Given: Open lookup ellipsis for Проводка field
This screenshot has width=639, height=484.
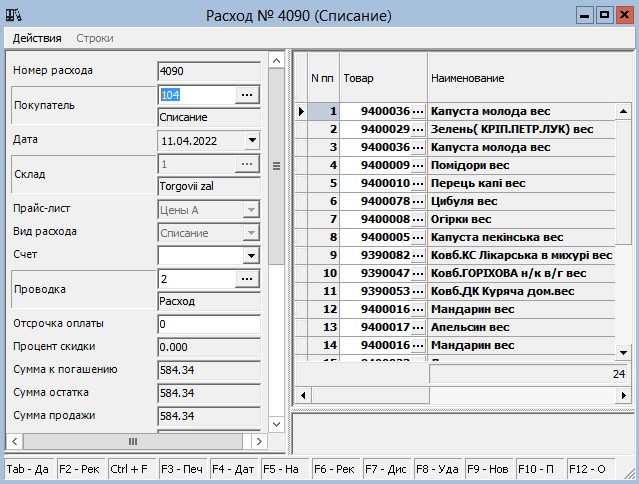Looking at the screenshot, I should [247, 279].
